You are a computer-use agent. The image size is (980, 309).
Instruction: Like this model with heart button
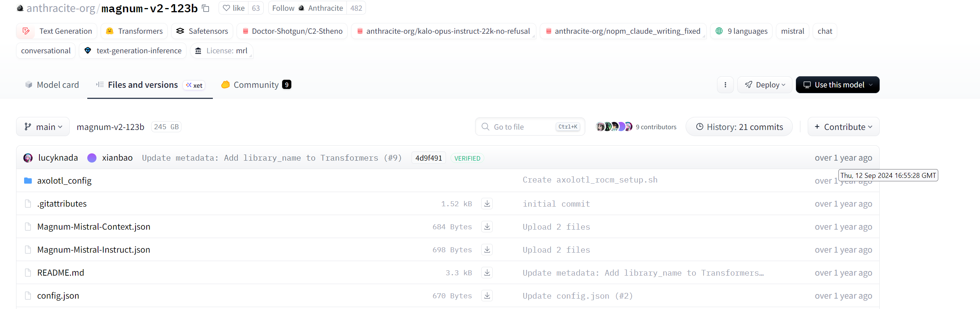pos(234,8)
